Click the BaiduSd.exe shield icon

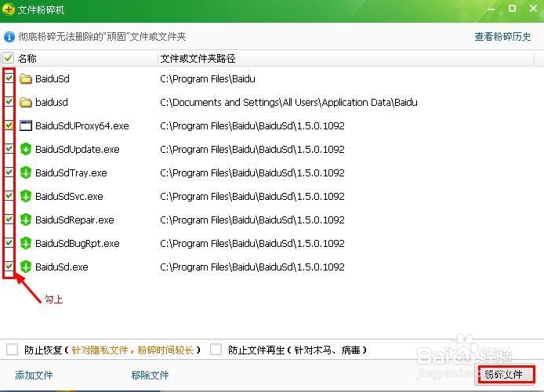click(x=26, y=267)
